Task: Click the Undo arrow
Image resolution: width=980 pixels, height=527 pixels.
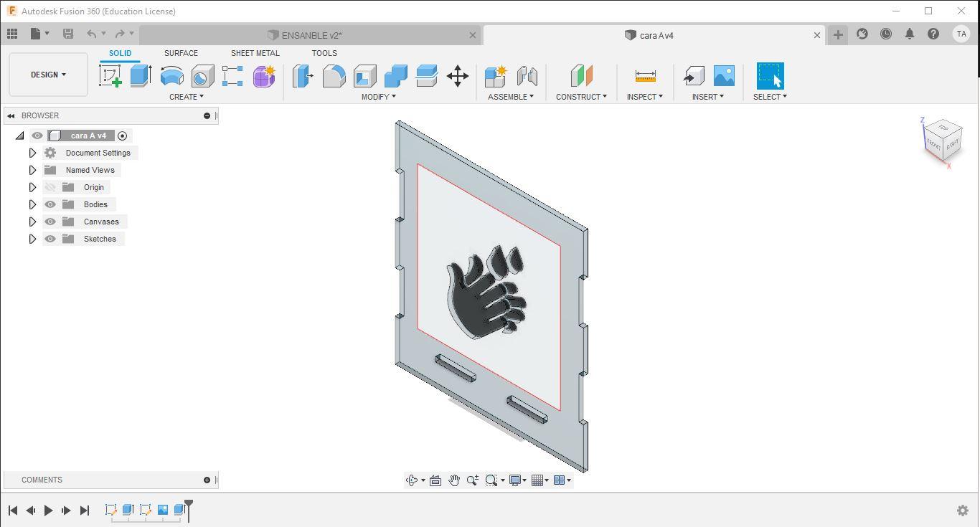Action: [x=91, y=34]
